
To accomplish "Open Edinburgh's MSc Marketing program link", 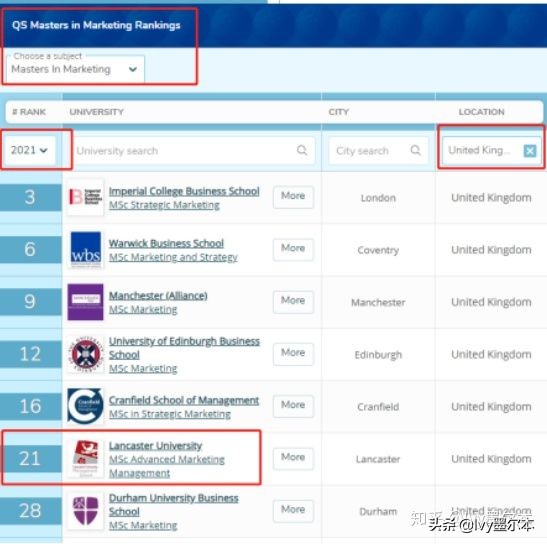I will [x=143, y=368].
